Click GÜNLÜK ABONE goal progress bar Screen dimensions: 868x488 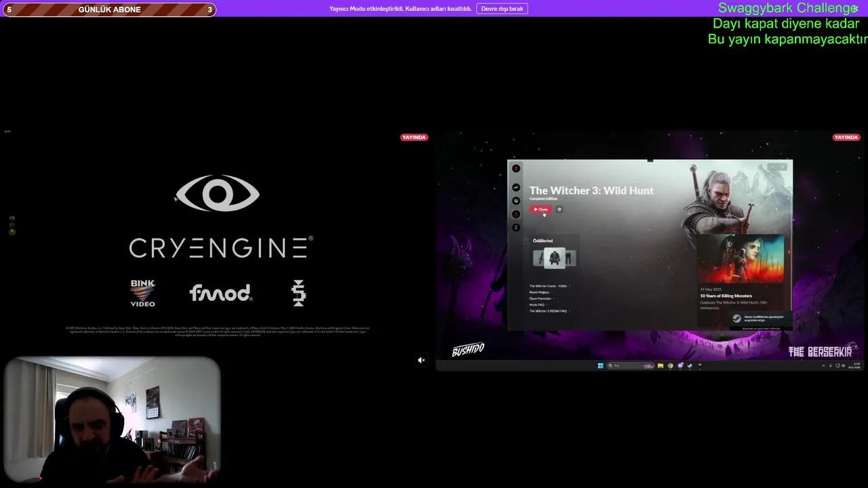click(x=109, y=9)
